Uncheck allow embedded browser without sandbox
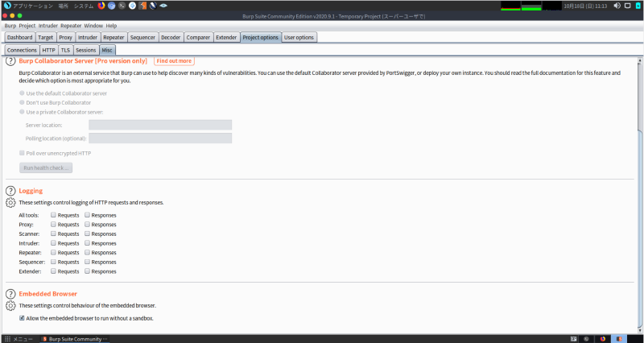644x343 pixels. click(22, 319)
